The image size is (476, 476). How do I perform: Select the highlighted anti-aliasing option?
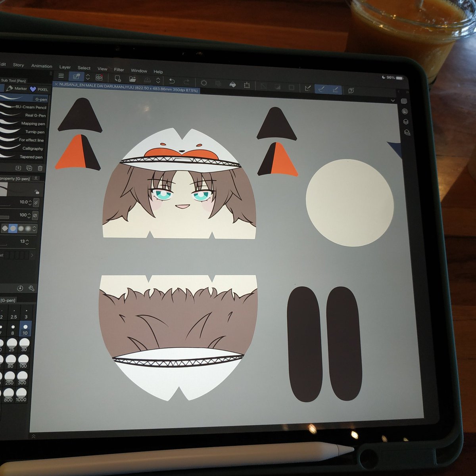pos(13,228)
